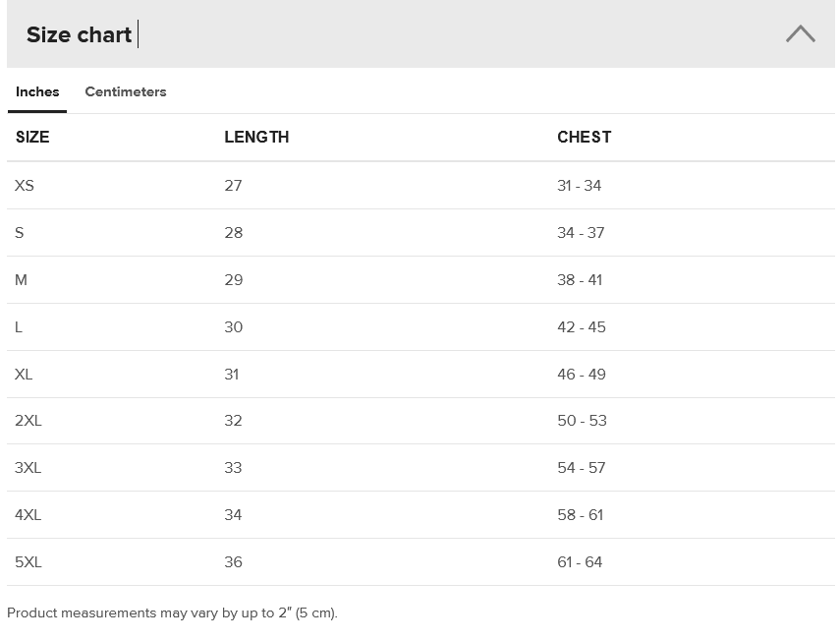This screenshot has height=641, width=840.
Task: Select the 4XL size row
Action: [x=28, y=514]
